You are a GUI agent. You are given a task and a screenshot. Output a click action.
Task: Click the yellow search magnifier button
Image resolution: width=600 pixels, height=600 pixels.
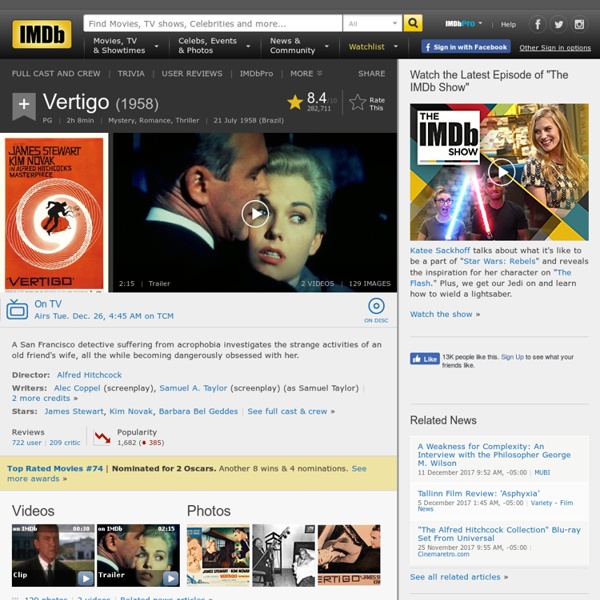click(413, 23)
